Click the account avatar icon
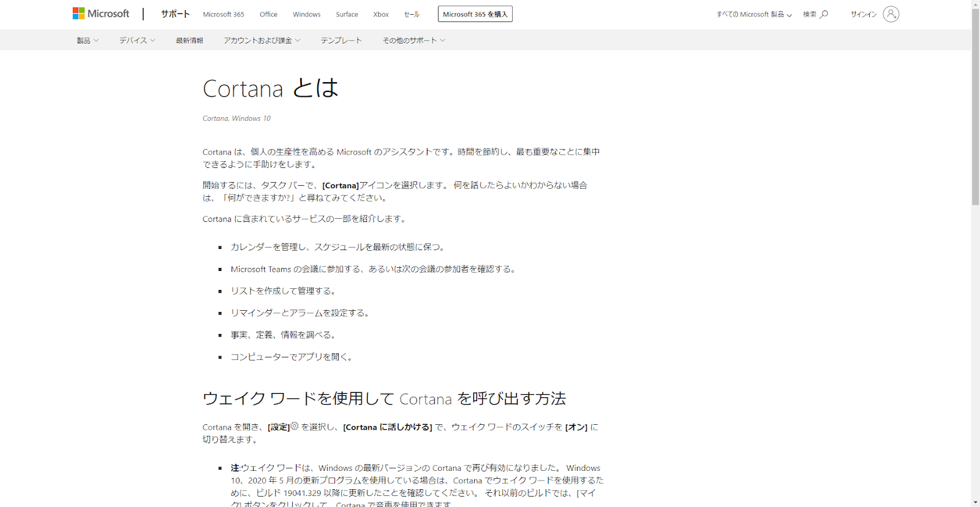This screenshot has width=980, height=507. click(891, 14)
